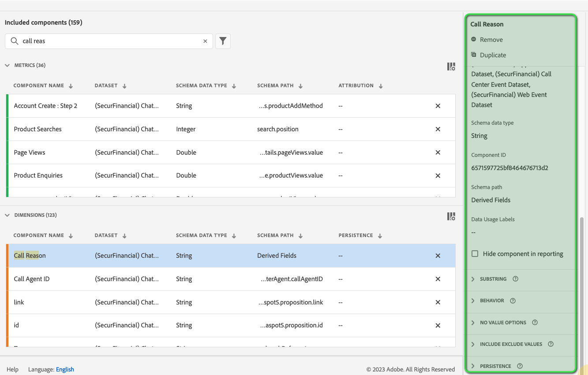Open column settings for the Metrics table

pos(451,67)
